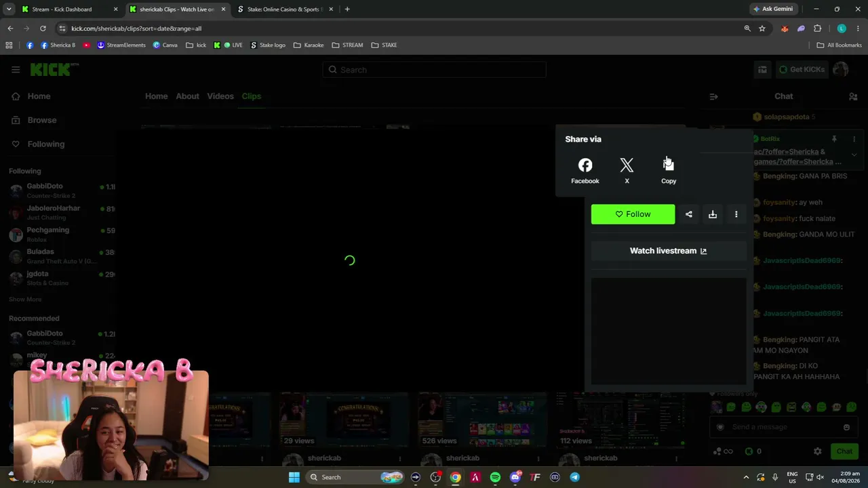The height and width of the screenshot is (488, 868).
Task: Open the Stake logo bookmark
Action: [268, 45]
